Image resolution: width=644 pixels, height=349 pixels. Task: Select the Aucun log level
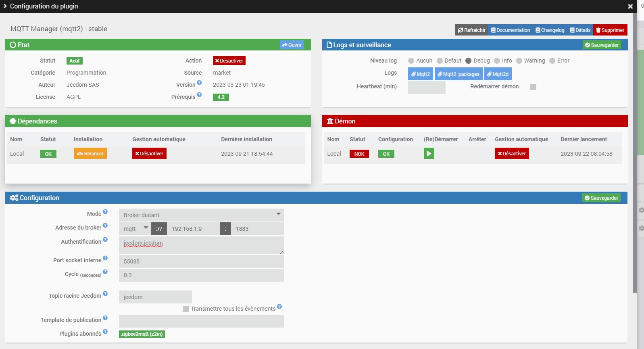pyautogui.click(x=411, y=61)
